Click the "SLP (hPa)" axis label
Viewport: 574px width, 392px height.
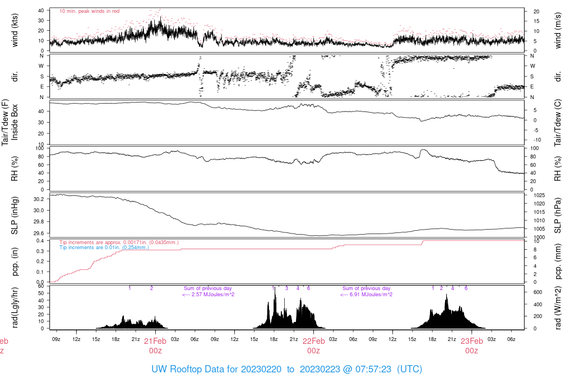pyautogui.click(x=558, y=216)
